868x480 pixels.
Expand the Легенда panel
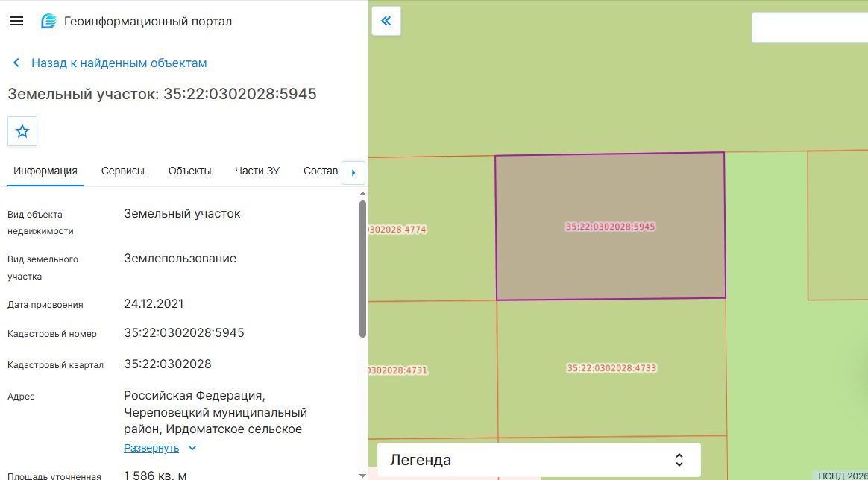tap(538, 460)
